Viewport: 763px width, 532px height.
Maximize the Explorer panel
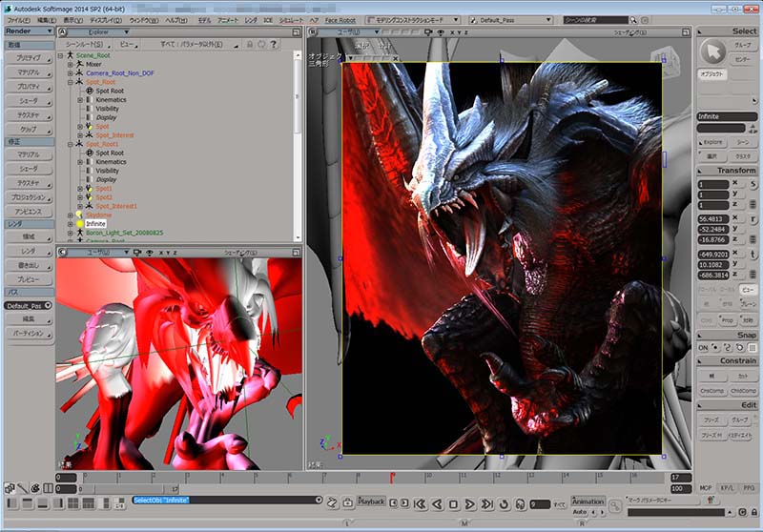(296, 32)
